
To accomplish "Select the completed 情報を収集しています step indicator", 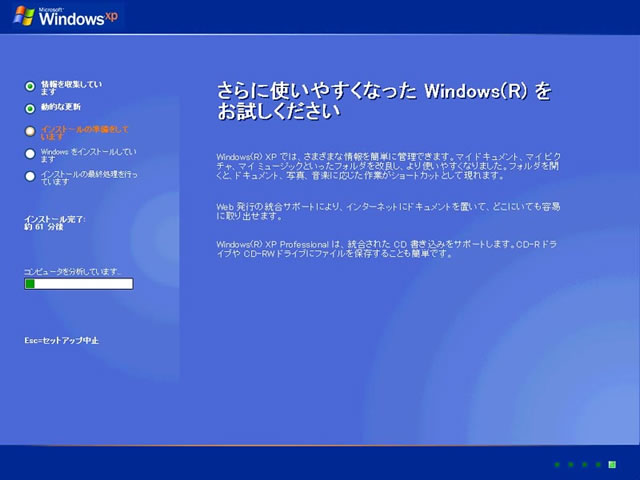I will [x=30, y=86].
